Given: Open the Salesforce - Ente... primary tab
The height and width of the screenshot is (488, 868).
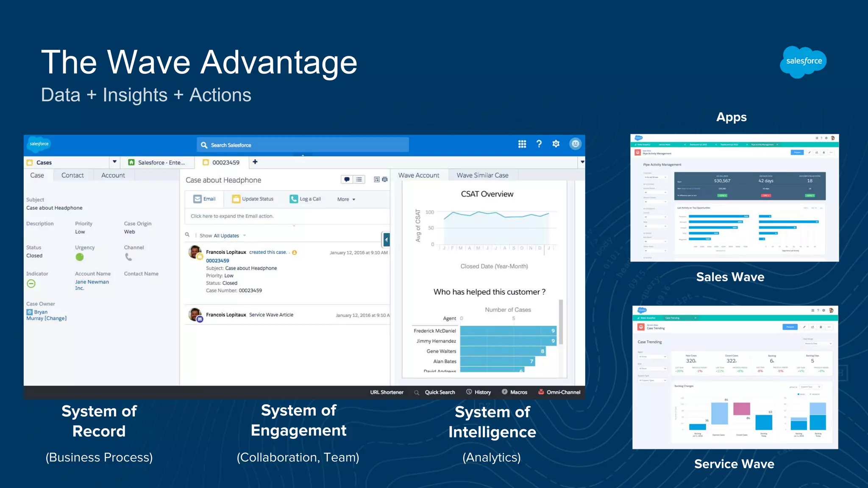Looking at the screenshot, I should tap(157, 163).
